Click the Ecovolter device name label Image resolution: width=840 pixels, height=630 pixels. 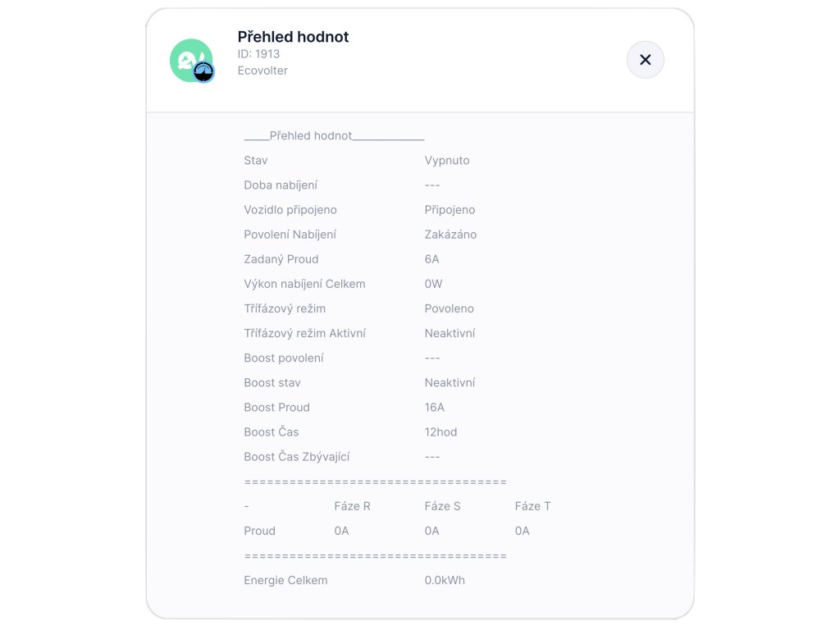[x=262, y=71]
